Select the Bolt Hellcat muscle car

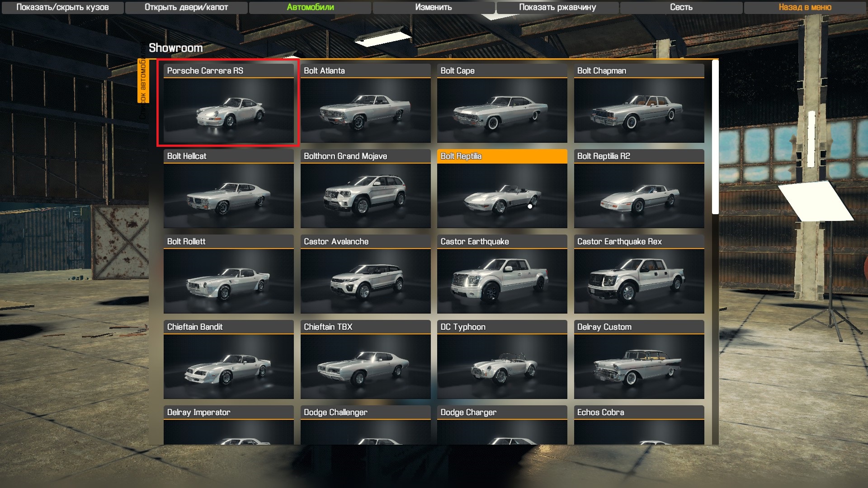tap(228, 188)
